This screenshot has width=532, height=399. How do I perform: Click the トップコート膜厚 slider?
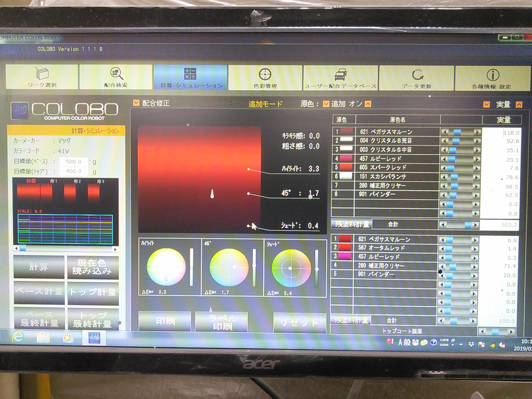497,332
